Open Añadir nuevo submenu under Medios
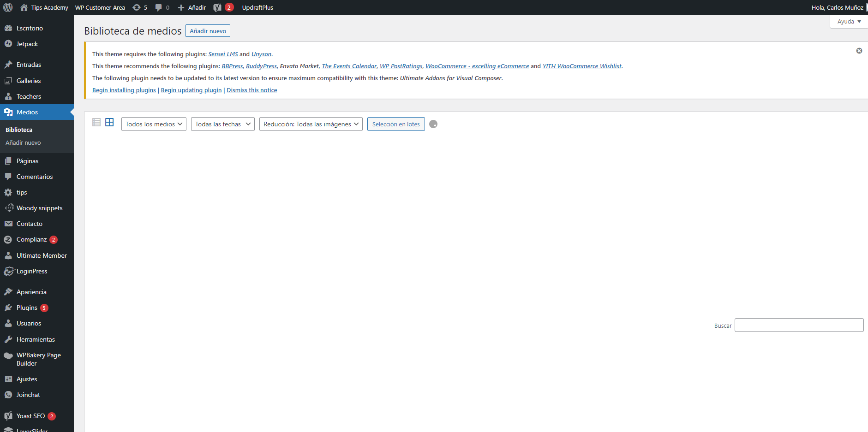This screenshot has height=432, width=868. pos(23,142)
